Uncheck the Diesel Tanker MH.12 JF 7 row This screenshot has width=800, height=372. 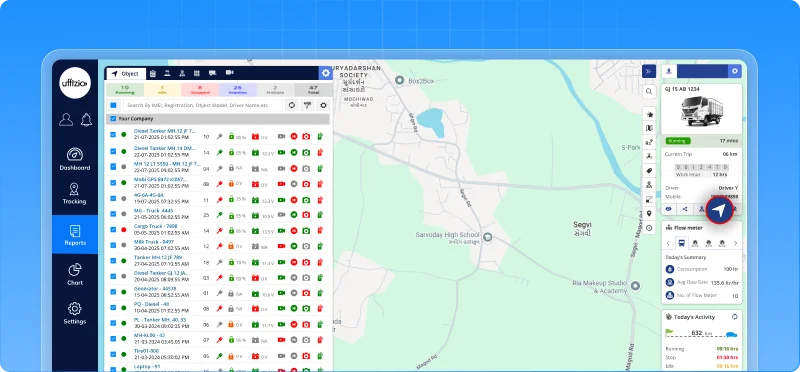click(x=113, y=135)
